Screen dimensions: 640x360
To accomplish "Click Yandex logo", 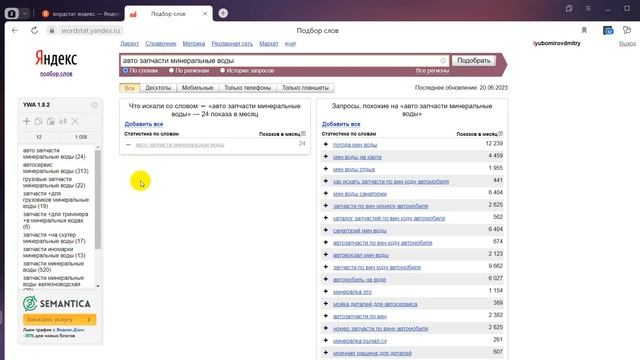I will coord(56,58).
